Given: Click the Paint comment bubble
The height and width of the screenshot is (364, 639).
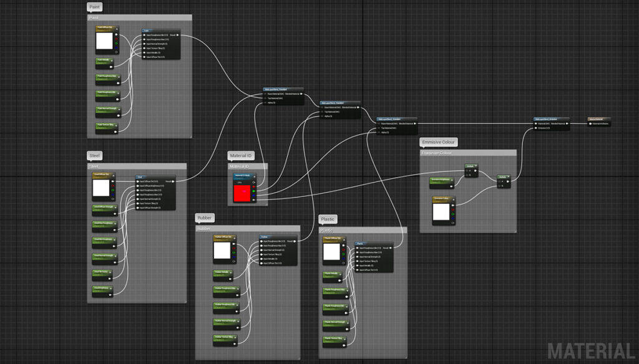Looking at the screenshot, I should pyautogui.click(x=95, y=7).
